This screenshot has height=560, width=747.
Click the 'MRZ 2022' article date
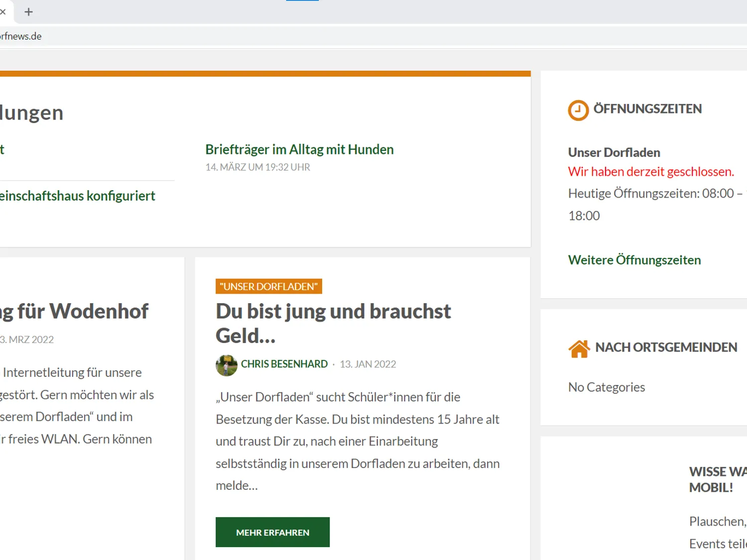point(27,339)
